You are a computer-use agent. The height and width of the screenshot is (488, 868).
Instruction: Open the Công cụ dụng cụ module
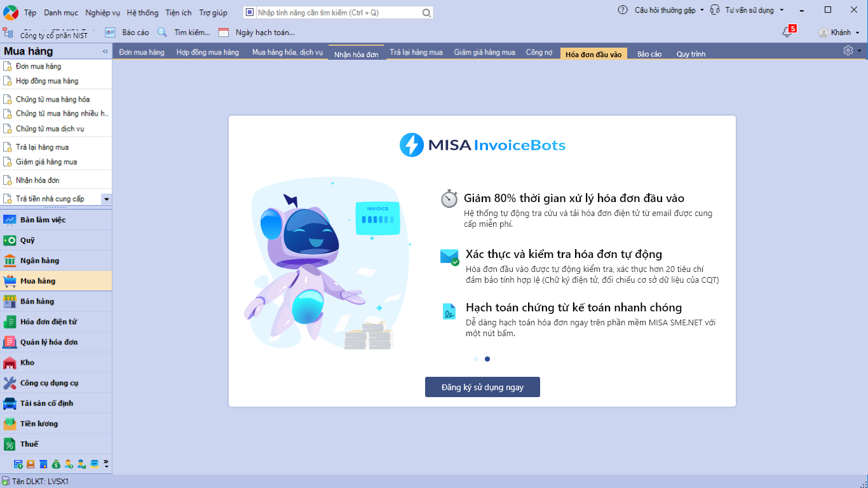click(56, 383)
